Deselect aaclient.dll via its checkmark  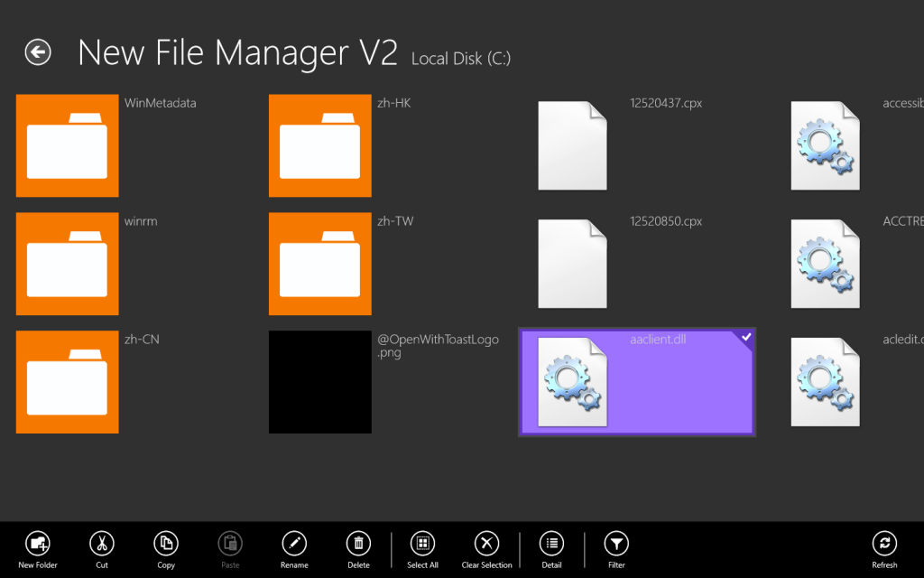point(745,338)
